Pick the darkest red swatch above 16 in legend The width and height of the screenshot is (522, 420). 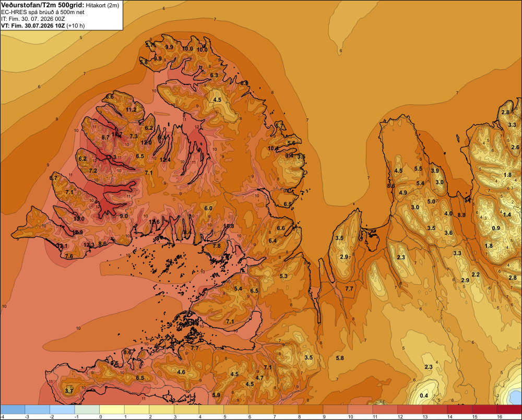point(509,410)
